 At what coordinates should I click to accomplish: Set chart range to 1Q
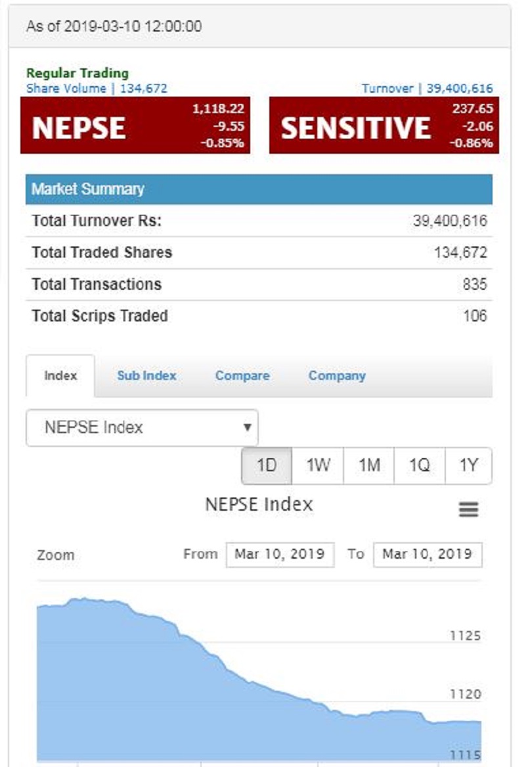pos(420,466)
